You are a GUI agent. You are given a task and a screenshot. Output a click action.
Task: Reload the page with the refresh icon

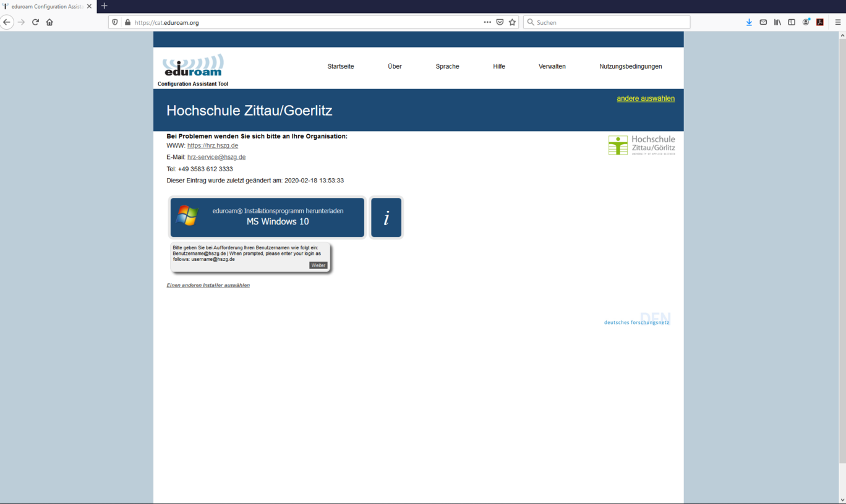click(x=35, y=22)
